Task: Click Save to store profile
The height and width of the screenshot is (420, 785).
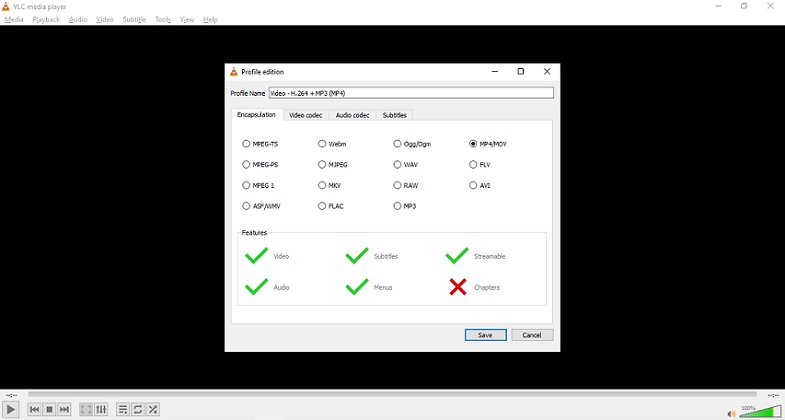Action: pos(485,335)
